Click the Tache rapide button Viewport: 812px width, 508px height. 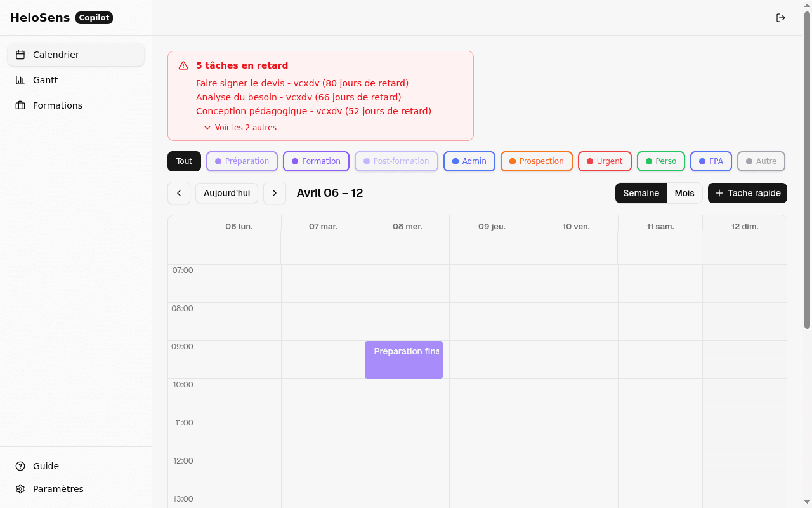pyautogui.click(x=747, y=193)
